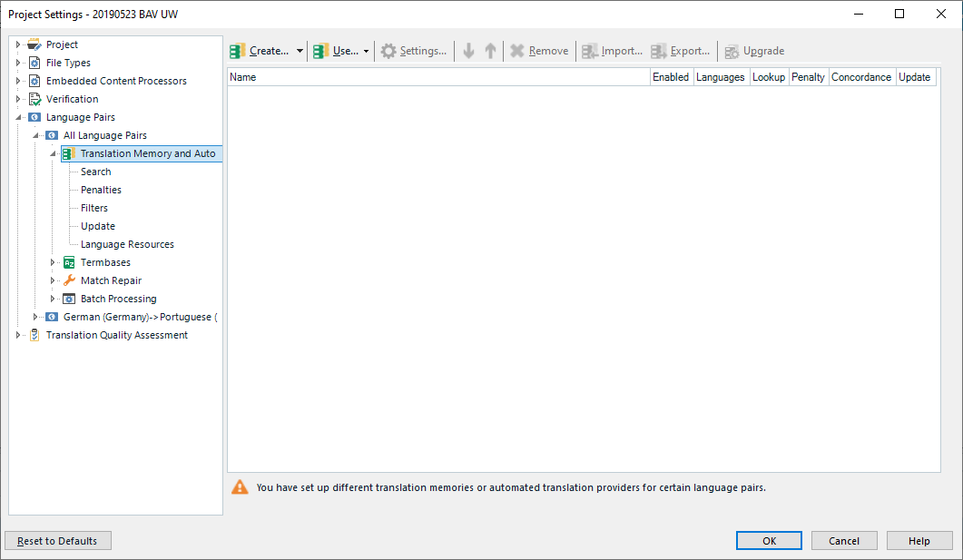Image resolution: width=963 pixels, height=560 pixels.
Task: Click the Settings... toolbar label
Action: pyautogui.click(x=423, y=51)
